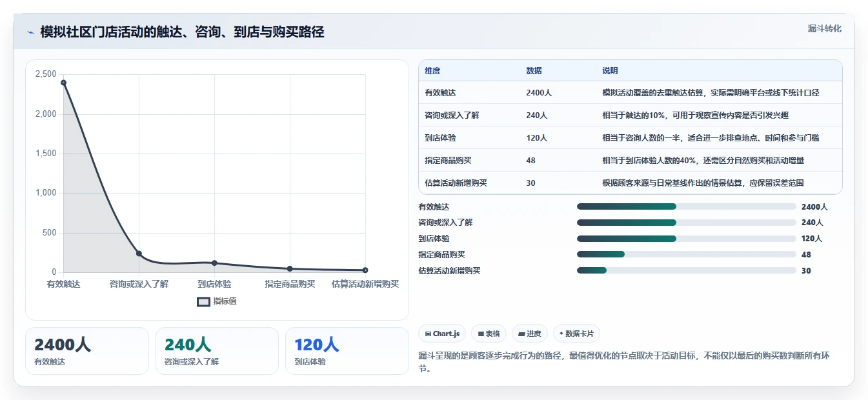Click table cell 咨询或深入了解
Image resolution: width=868 pixels, height=400 pixels.
tap(452, 115)
